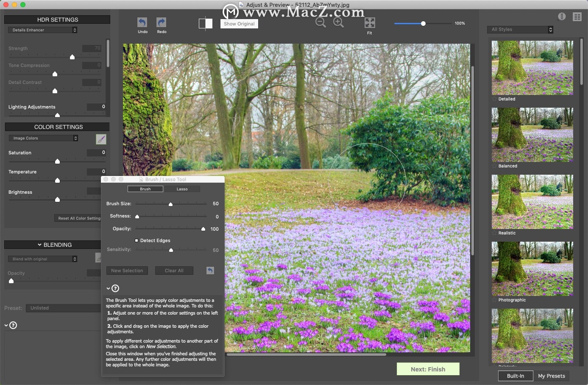The width and height of the screenshot is (588, 385).
Task: Click the Next: Finish button
Action: click(428, 369)
